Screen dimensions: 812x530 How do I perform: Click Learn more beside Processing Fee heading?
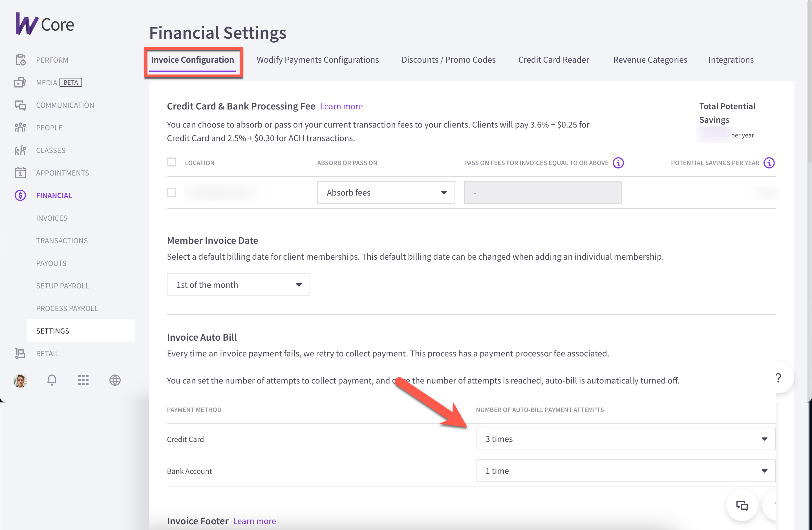[x=341, y=106]
